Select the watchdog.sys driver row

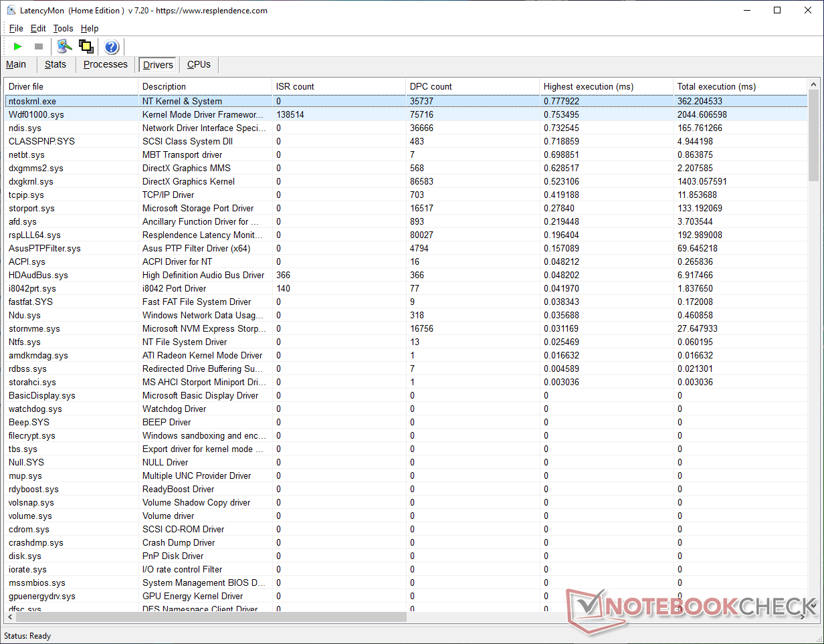click(x=406, y=409)
